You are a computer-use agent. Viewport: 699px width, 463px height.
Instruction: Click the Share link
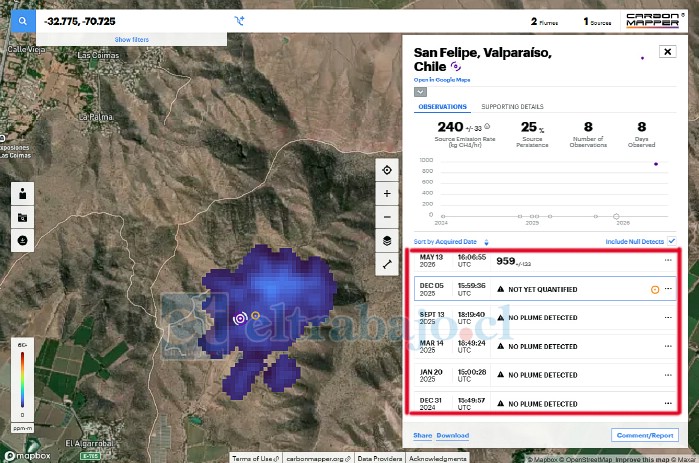tap(423, 435)
